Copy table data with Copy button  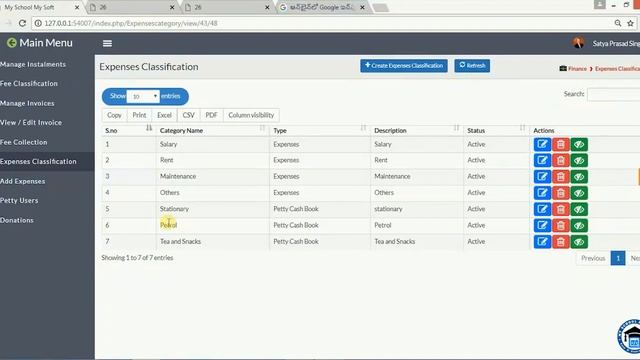click(114, 115)
